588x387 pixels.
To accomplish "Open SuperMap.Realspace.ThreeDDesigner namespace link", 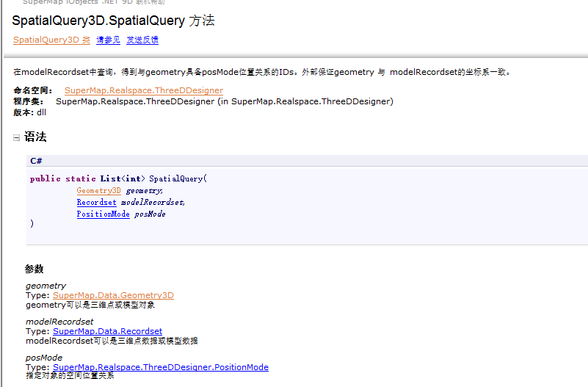I will coord(144,90).
